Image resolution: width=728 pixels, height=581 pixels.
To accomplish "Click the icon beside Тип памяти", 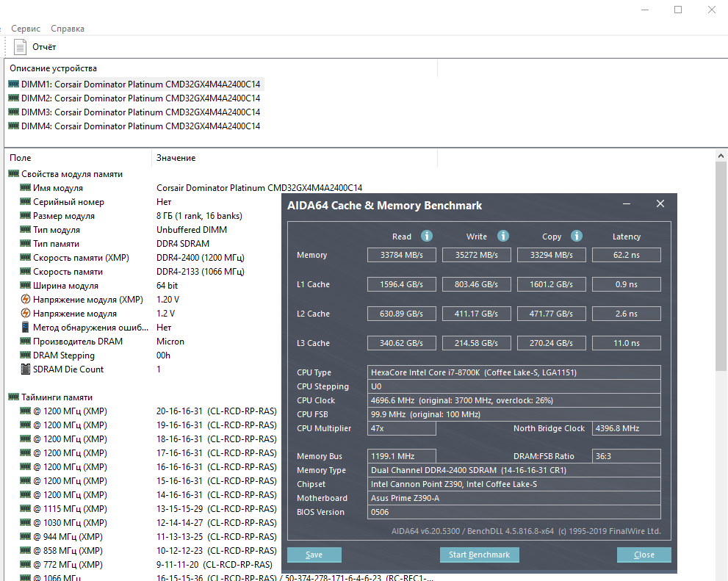I will 26,243.
